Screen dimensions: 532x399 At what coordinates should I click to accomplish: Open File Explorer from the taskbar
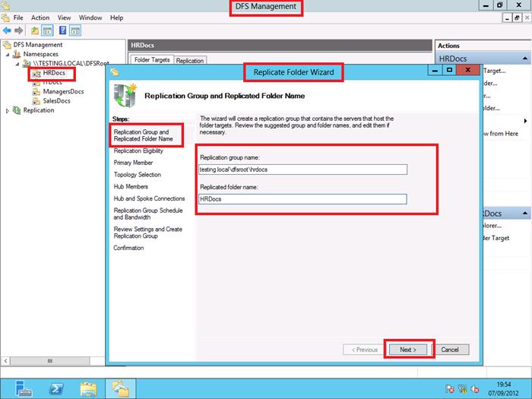tap(88, 389)
